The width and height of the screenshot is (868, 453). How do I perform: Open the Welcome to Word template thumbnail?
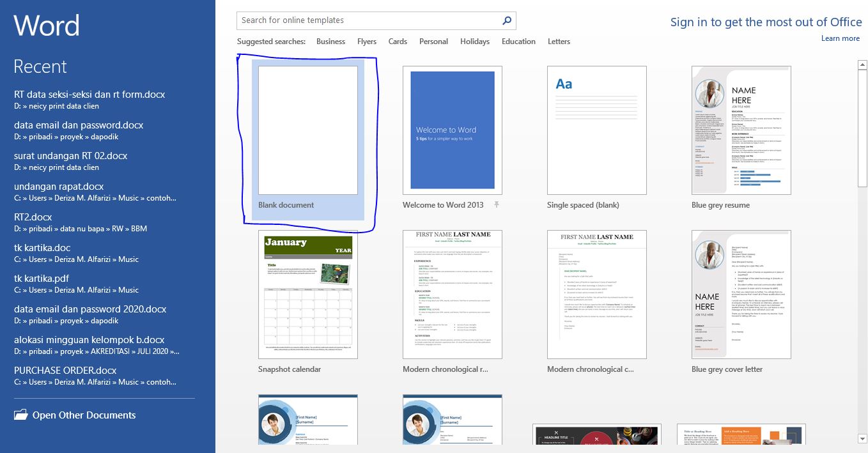[453, 130]
